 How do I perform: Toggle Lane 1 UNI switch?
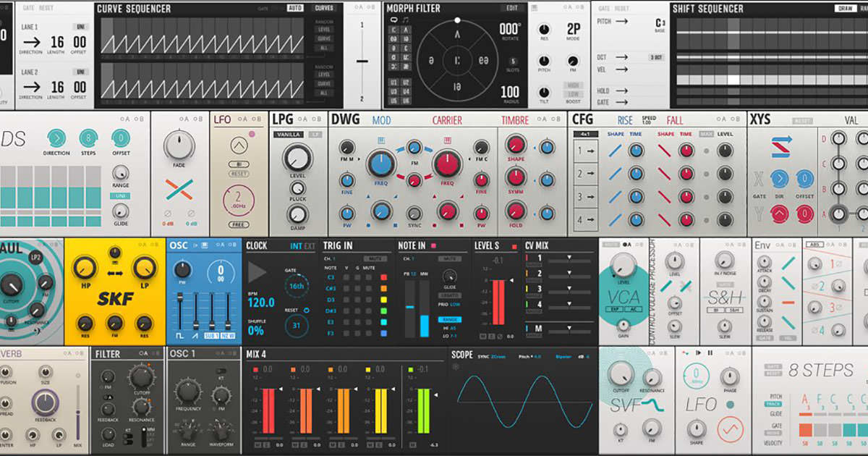pos(80,27)
